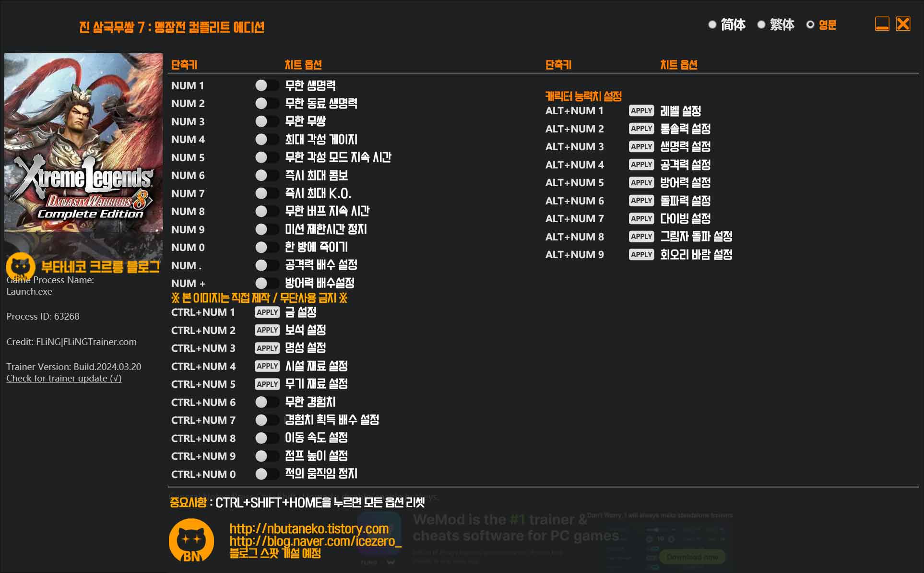This screenshot has height=573, width=924.
Task: Click the Download now button in WeMod banner
Action: tap(692, 557)
